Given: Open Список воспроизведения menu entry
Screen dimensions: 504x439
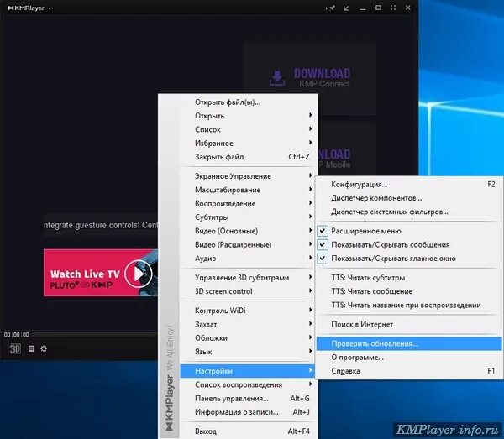Looking at the screenshot, I should pyautogui.click(x=249, y=384).
